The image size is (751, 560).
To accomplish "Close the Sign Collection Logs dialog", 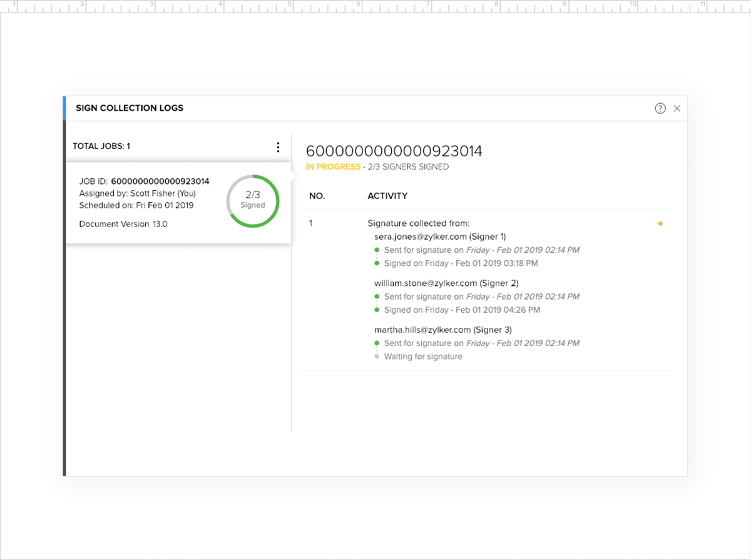I will coord(677,108).
